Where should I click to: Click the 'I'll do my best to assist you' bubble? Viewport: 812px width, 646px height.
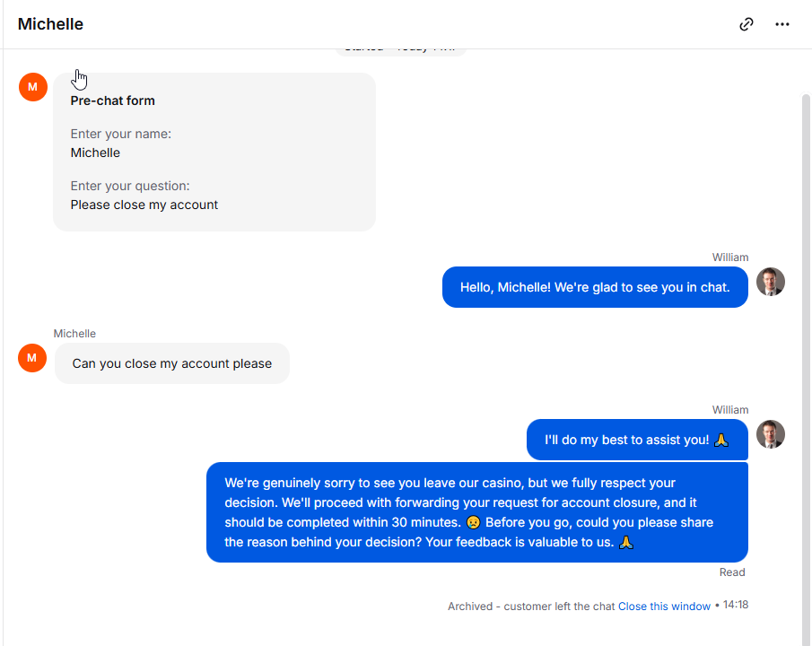click(637, 440)
